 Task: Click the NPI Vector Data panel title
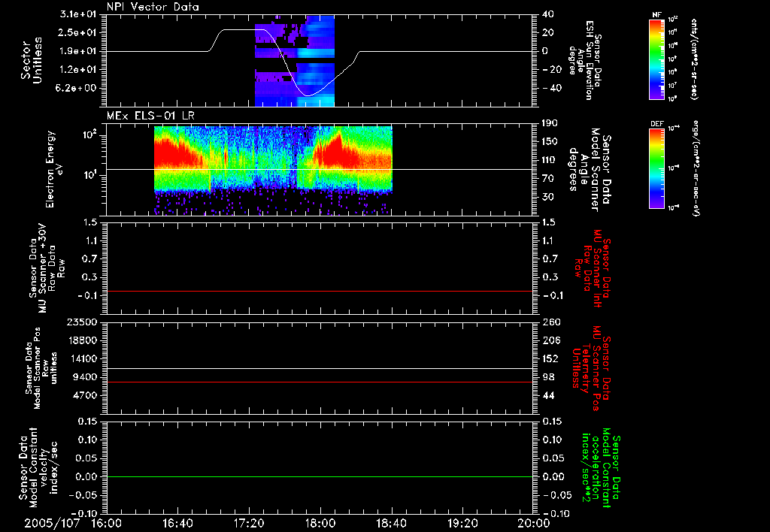click(153, 7)
